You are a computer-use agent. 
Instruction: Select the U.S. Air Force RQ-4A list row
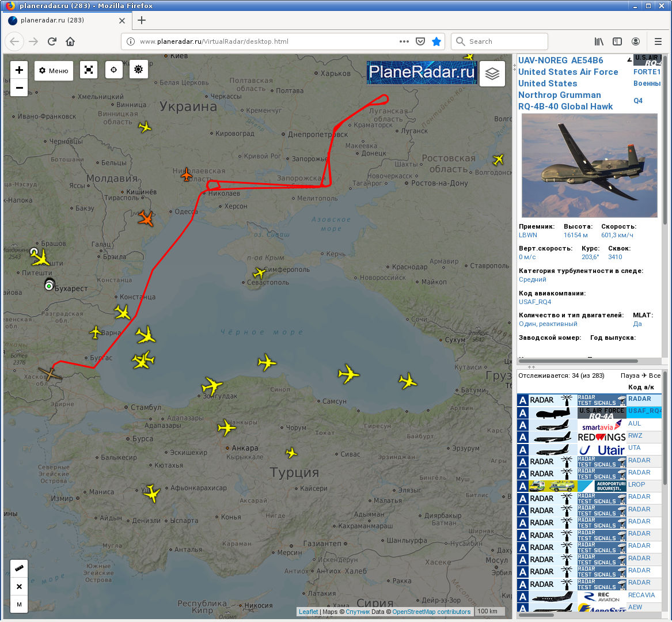[589, 413]
